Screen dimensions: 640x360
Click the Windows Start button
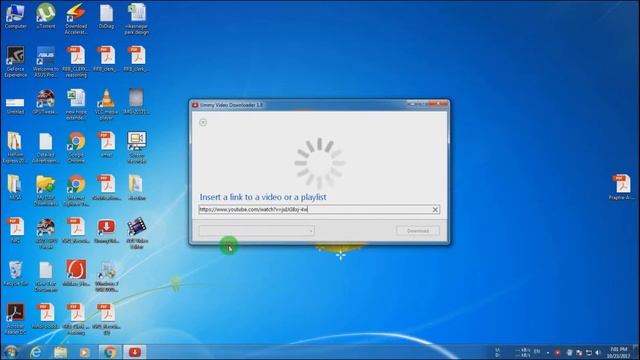(11, 352)
